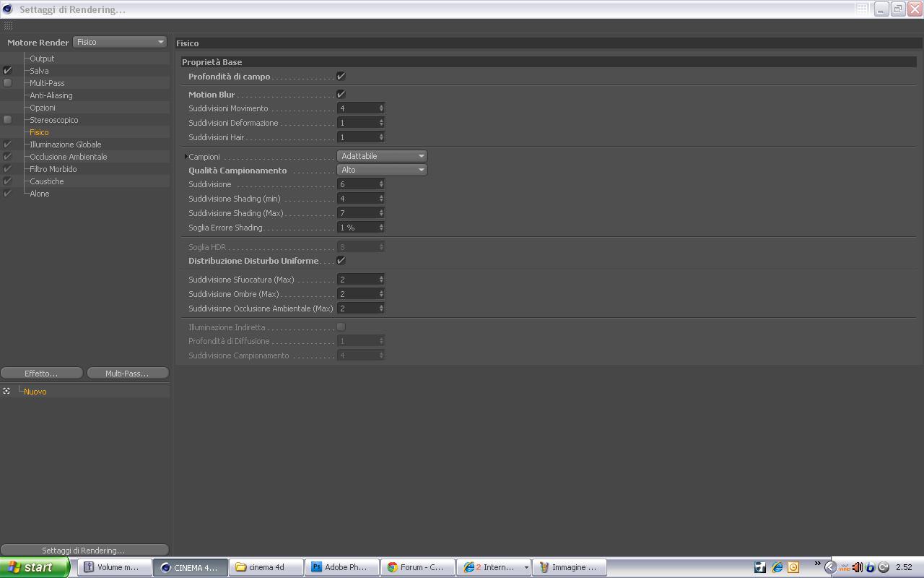Open the cinema 4d folder taskbar item
The image size is (924, 578).
266,567
